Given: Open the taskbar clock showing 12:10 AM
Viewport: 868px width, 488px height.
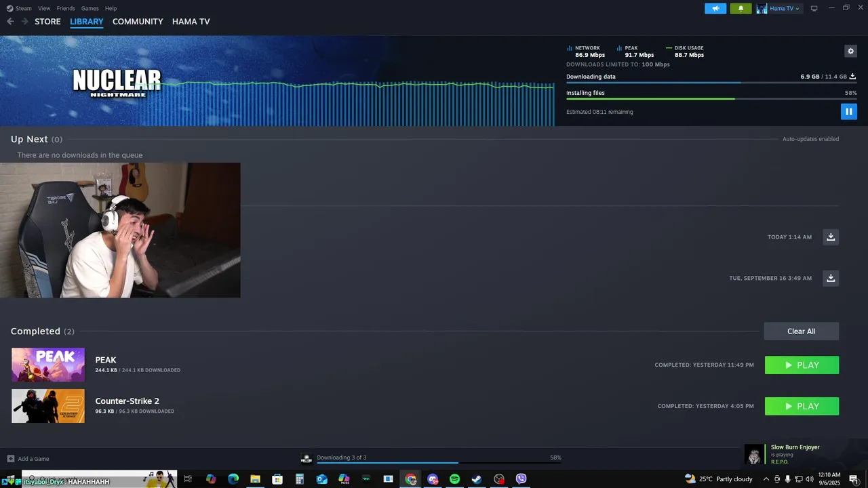Looking at the screenshot, I should (x=829, y=479).
